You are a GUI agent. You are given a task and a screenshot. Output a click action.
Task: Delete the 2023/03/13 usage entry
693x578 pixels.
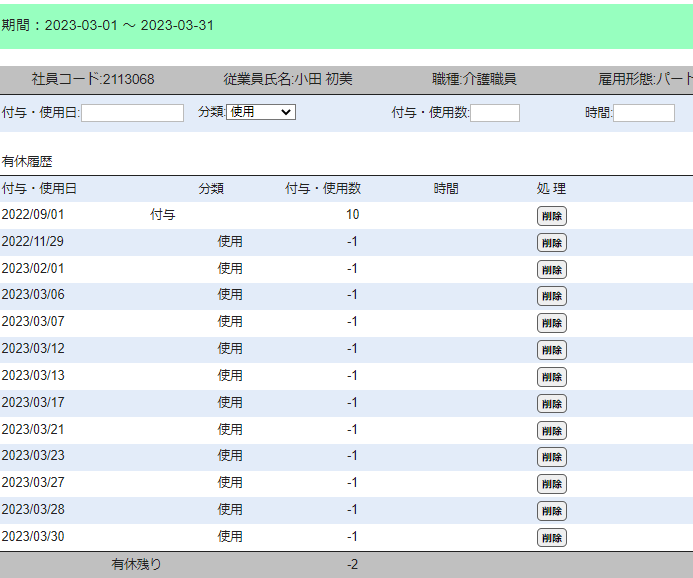pos(551,377)
